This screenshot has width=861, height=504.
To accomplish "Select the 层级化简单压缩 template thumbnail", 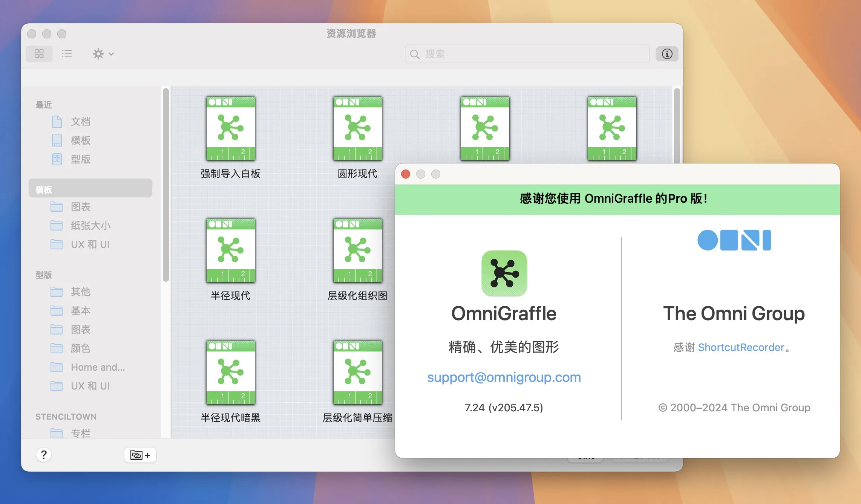I will [x=357, y=373].
